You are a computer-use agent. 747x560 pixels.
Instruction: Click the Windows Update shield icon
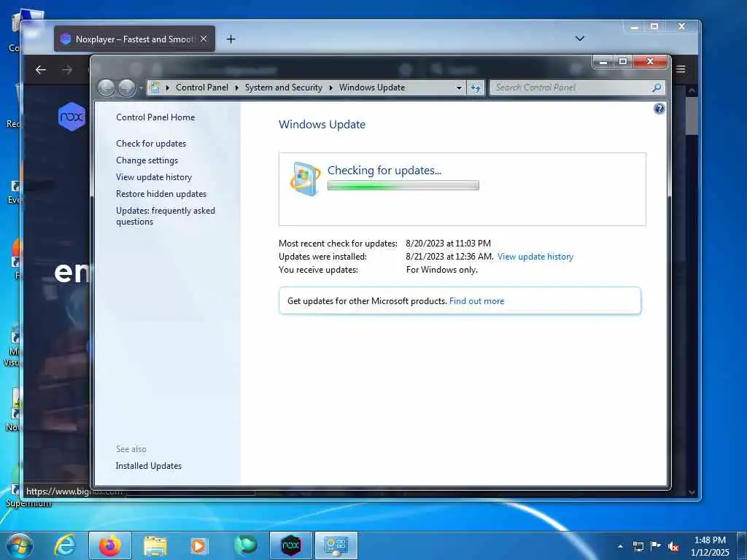305,179
